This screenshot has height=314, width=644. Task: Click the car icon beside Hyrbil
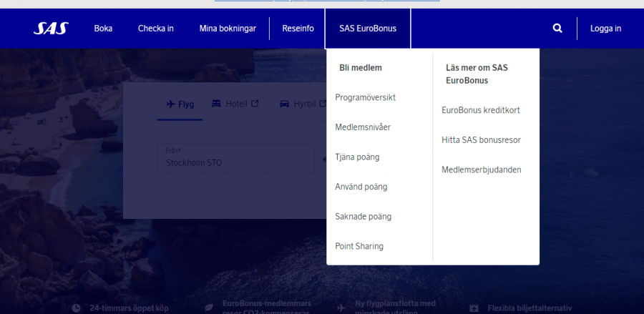(x=284, y=104)
